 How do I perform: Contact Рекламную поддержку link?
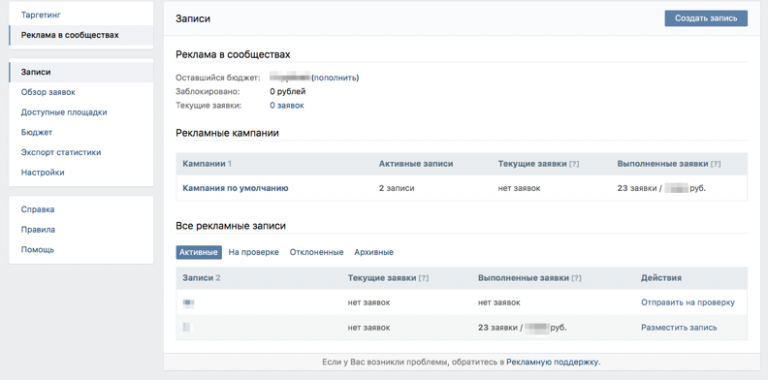(552, 362)
